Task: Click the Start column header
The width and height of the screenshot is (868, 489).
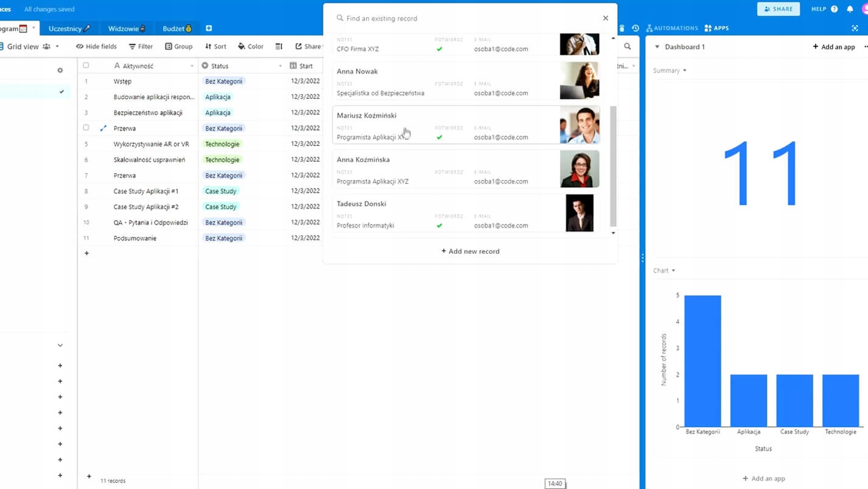Action: tap(303, 66)
